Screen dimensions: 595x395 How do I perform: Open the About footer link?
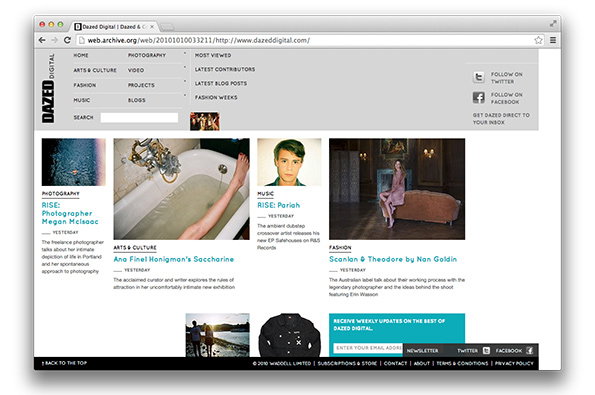coord(422,364)
